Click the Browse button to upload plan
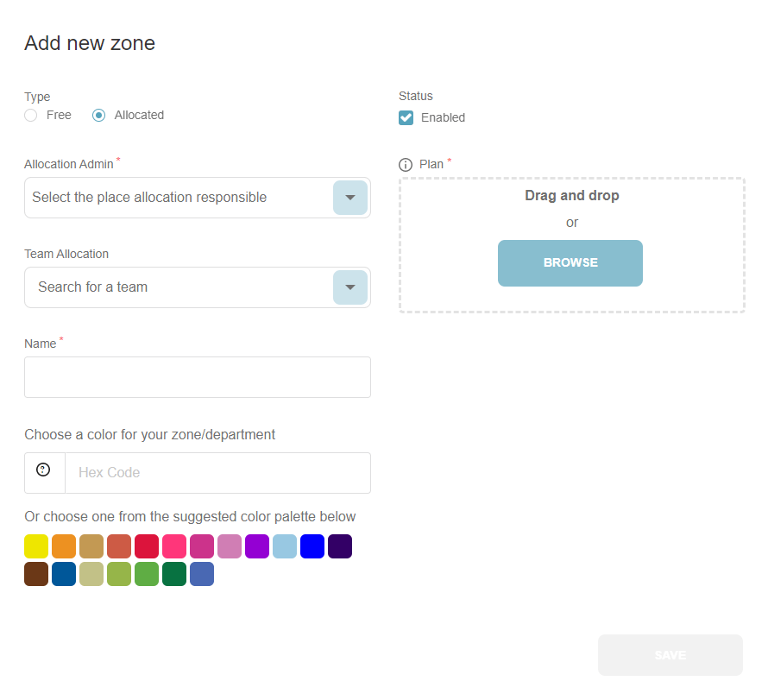 pyautogui.click(x=570, y=263)
